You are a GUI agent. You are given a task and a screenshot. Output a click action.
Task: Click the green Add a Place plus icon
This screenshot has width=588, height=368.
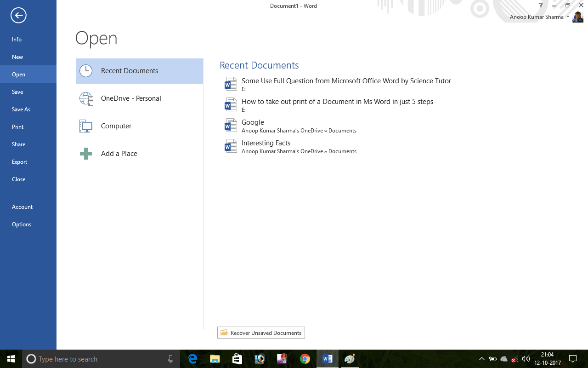(85, 153)
